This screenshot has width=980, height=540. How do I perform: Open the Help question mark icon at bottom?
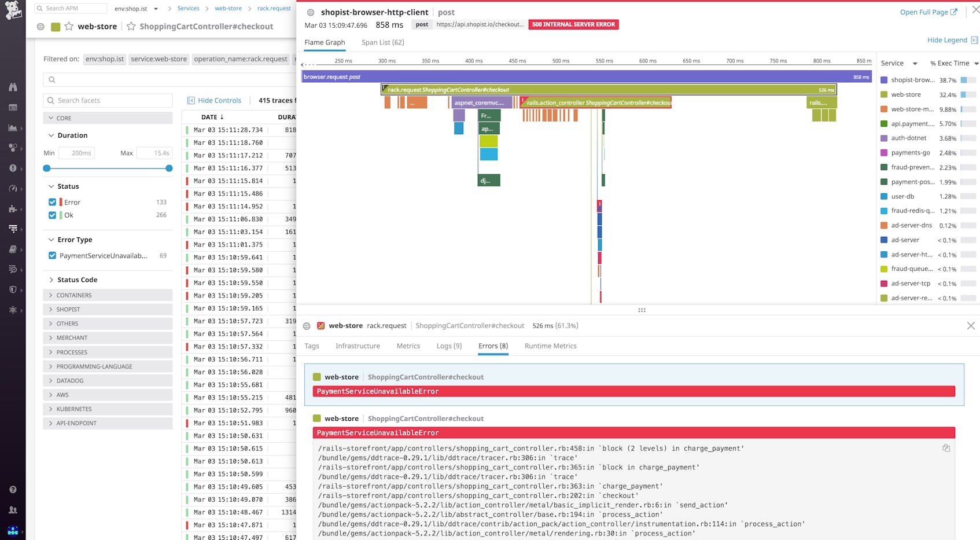tap(13, 489)
